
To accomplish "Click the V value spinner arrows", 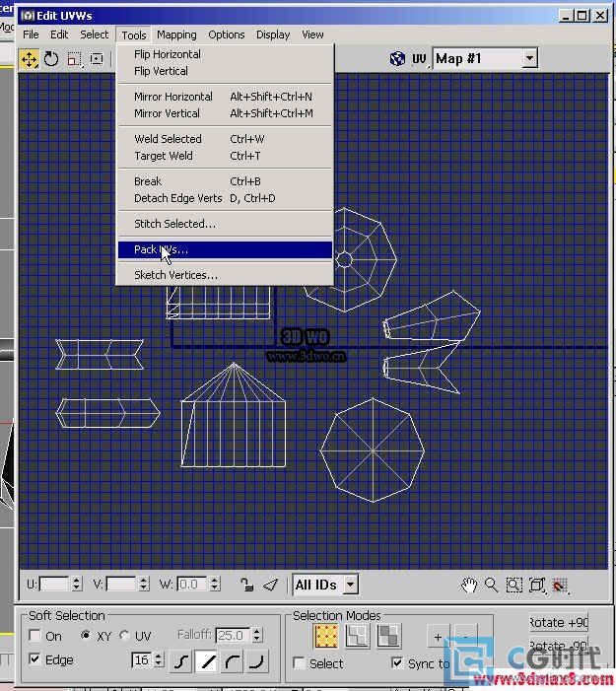I will click(x=143, y=584).
